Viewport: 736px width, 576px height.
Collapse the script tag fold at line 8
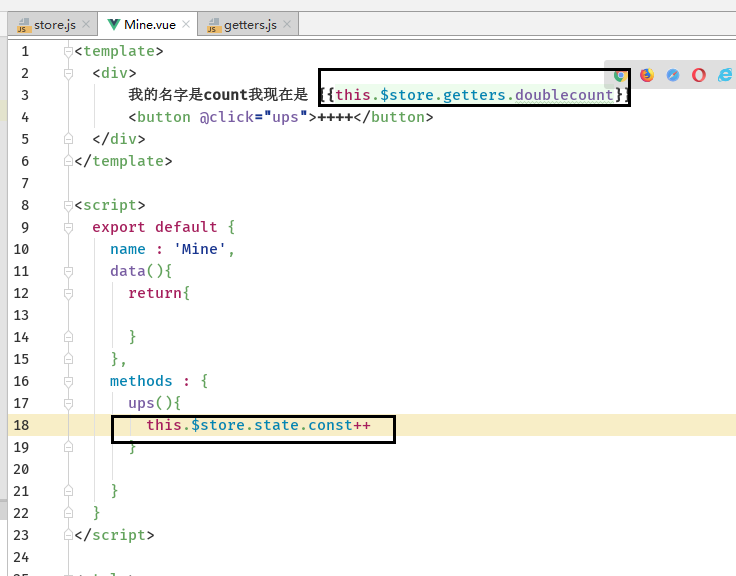(x=69, y=205)
